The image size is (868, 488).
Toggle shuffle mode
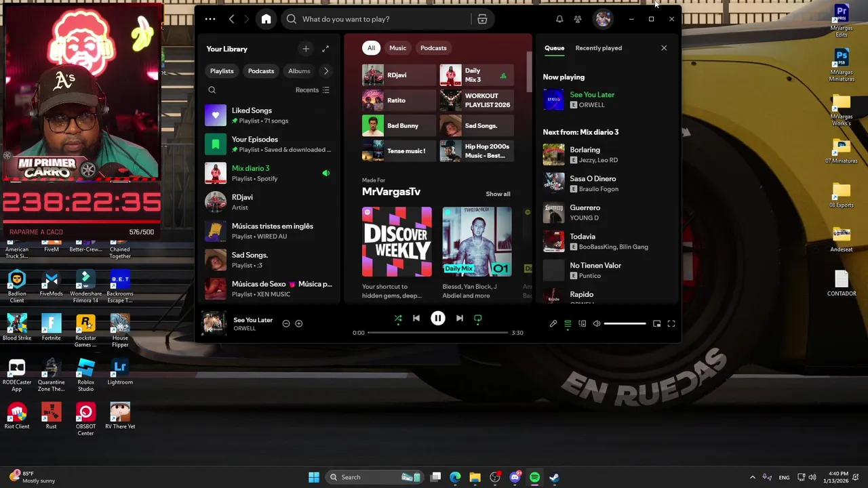coord(398,318)
